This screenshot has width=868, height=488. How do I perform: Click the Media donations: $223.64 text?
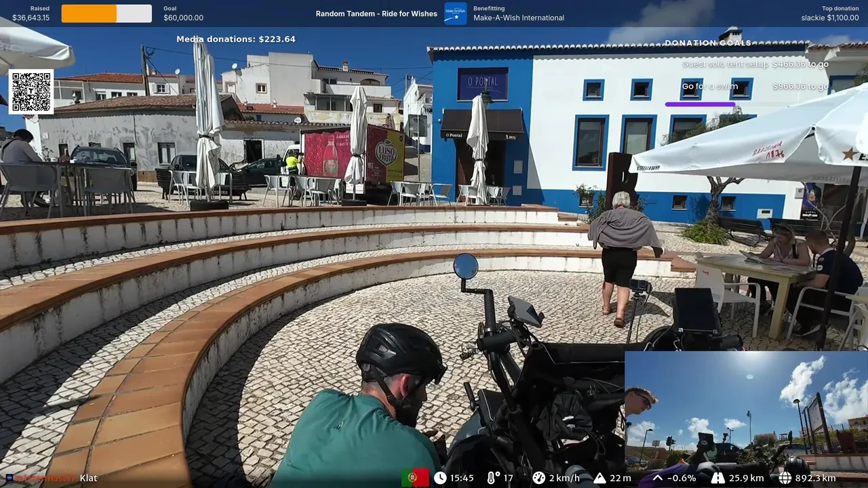coord(236,39)
